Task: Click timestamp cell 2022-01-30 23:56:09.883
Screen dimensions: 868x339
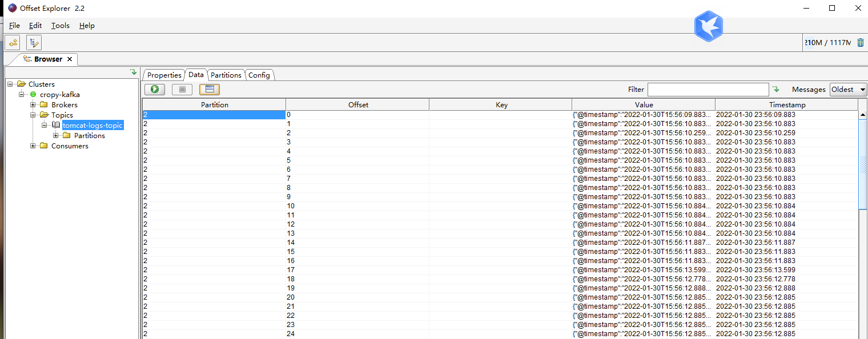Action: [787, 115]
